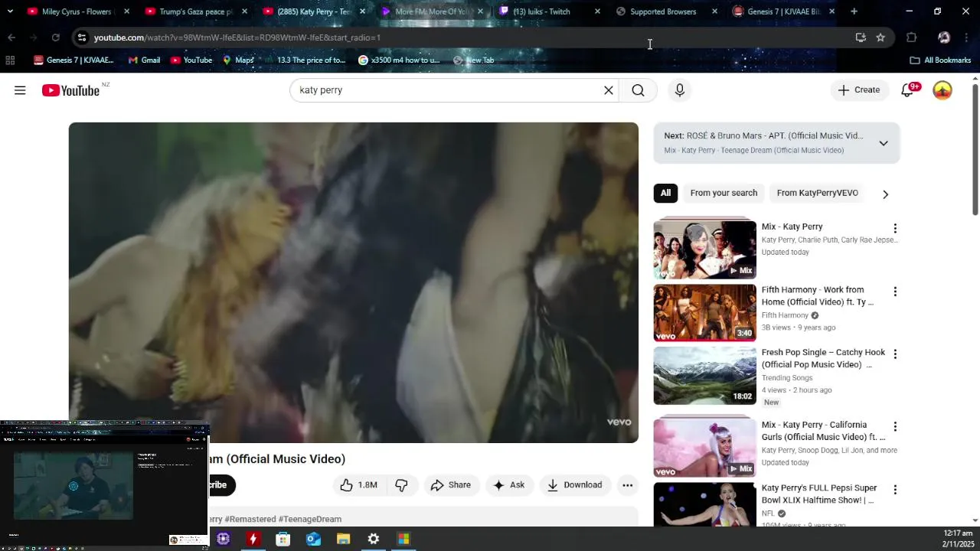The height and width of the screenshot is (551, 980).
Task: Open options for California Gurls mix
Action: [895, 426]
